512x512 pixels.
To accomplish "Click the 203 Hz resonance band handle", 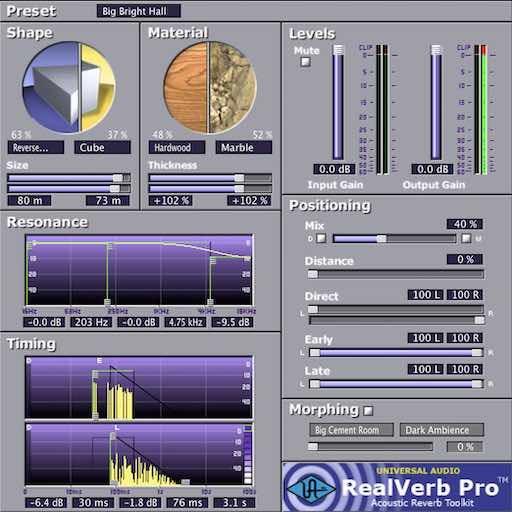I will coord(108,302).
